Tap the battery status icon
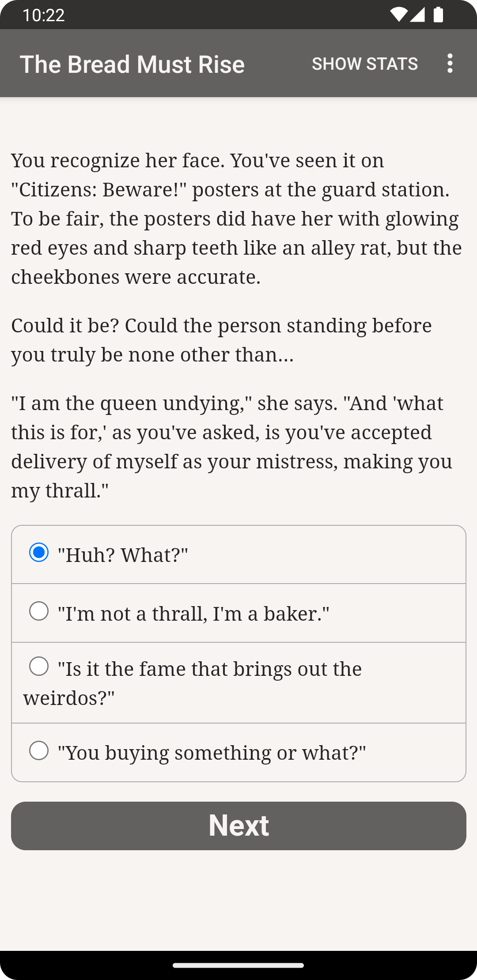477x980 pixels. pyautogui.click(x=438, y=15)
